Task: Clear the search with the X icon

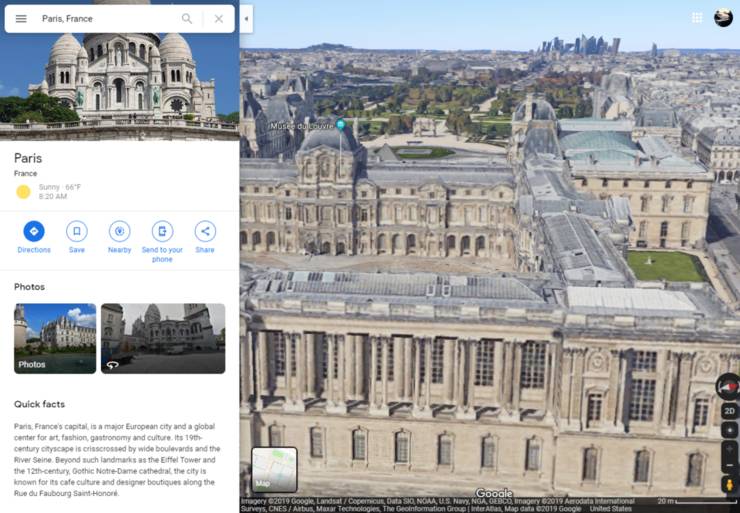Action: pos(218,19)
